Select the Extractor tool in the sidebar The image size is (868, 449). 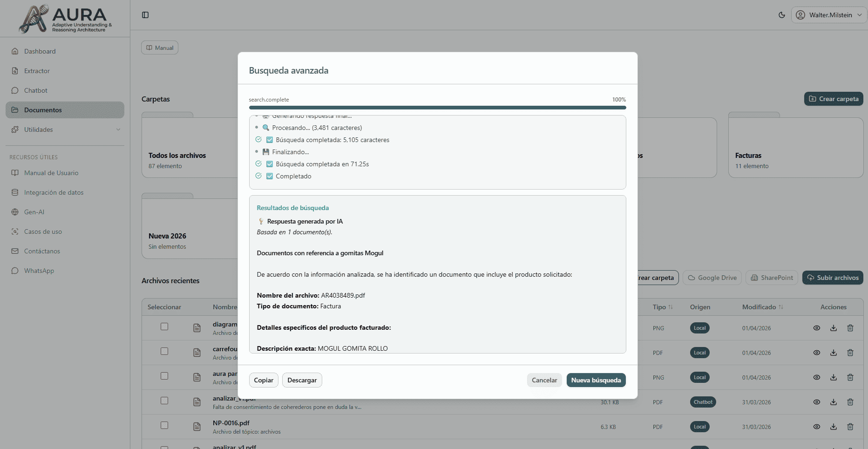click(37, 71)
